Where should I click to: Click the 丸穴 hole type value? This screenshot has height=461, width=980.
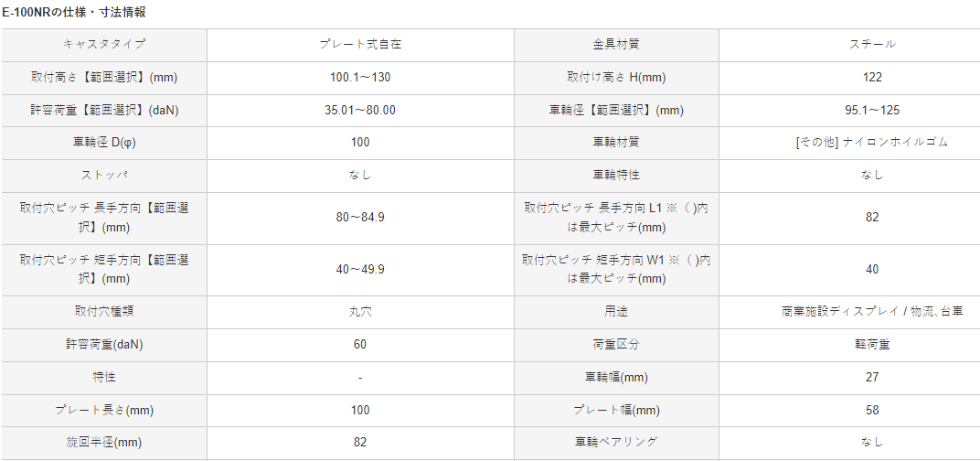[360, 312]
